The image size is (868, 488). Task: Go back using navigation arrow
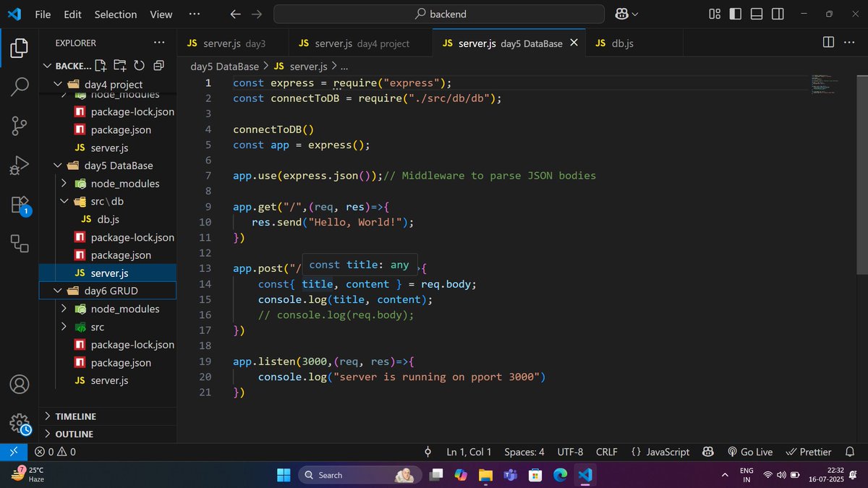click(235, 14)
